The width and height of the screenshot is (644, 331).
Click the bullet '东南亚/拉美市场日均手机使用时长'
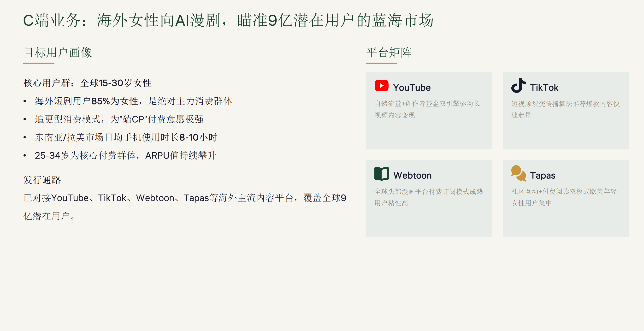tap(126, 137)
